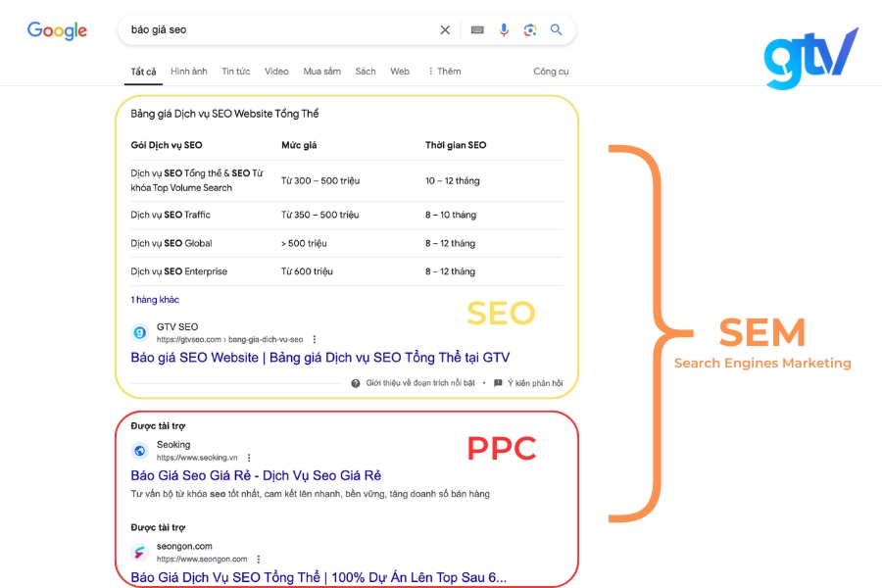Screen dimensions: 882x588
Task: Open the three-dot menu beside Seoking
Action: 248,458
